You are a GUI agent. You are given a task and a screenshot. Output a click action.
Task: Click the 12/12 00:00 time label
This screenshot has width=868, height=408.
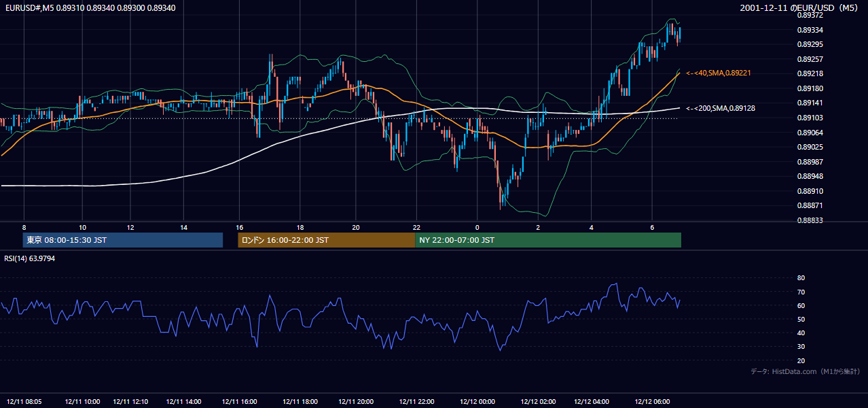(x=477, y=401)
